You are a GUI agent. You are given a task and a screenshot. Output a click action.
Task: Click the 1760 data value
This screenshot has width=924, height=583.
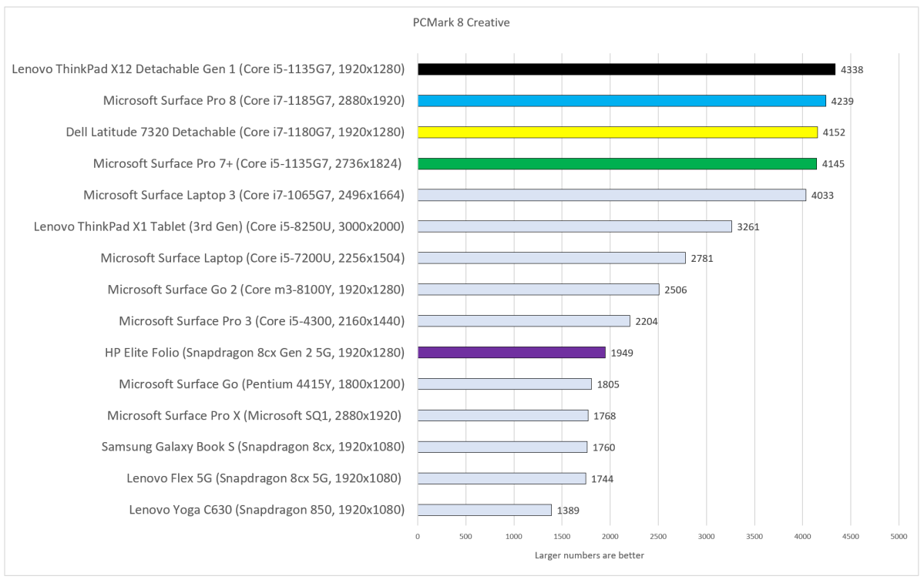click(x=604, y=447)
